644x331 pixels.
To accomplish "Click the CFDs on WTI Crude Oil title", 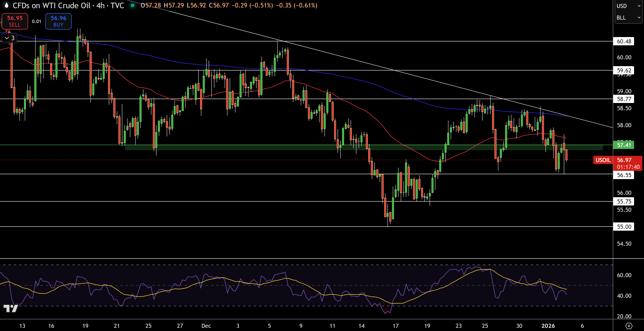I will (52, 5).
